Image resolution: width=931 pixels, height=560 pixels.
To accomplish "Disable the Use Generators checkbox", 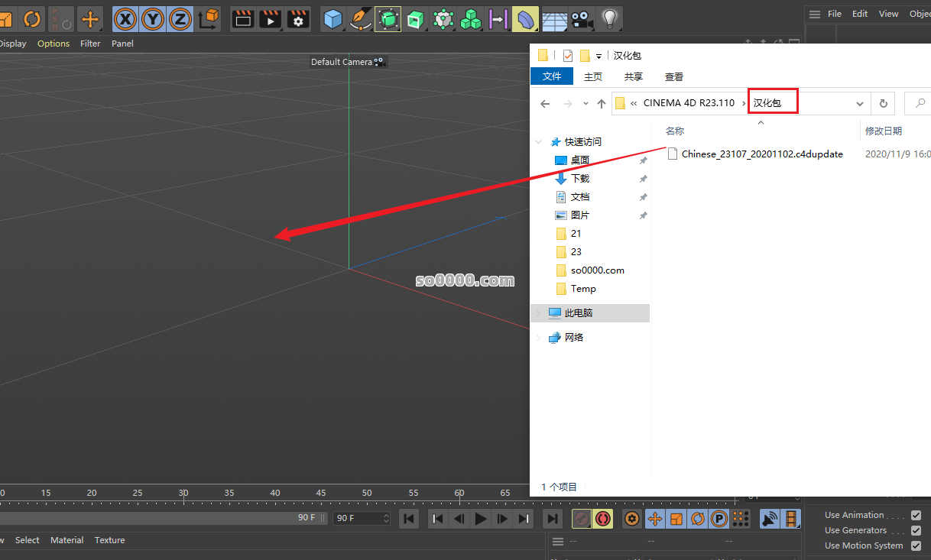I will pos(916,530).
